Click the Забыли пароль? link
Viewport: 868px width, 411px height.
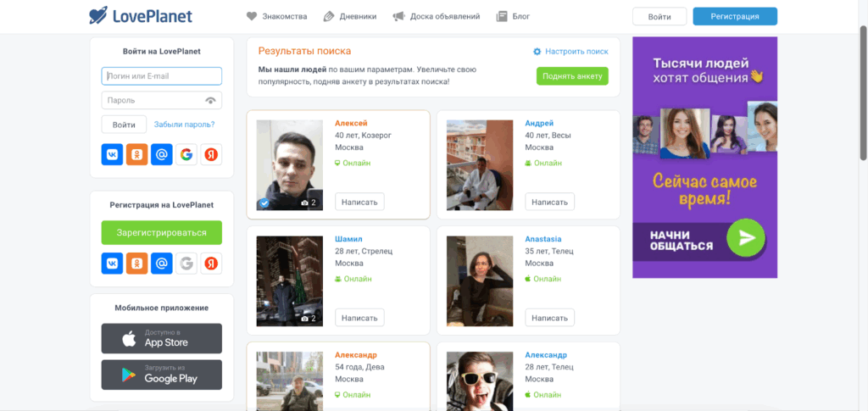pyautogui.click(x=184, y=125)
